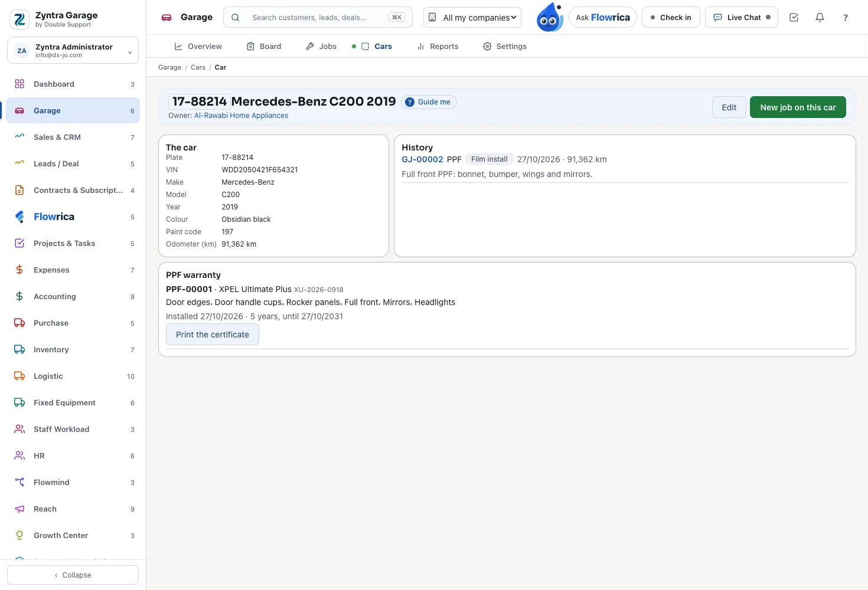Viewport: 868px width, 590px height.
Task: Open HR people icon
Action: click(19, 455)
